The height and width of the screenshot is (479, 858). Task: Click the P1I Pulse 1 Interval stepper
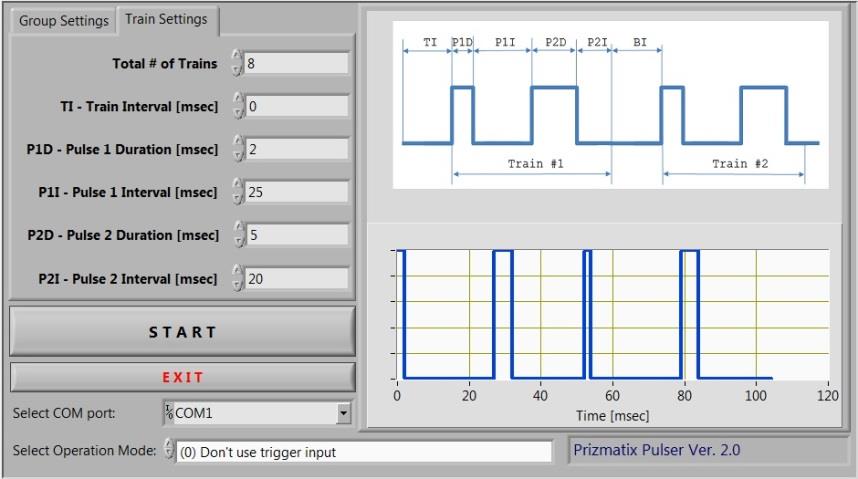coord(237,192)
